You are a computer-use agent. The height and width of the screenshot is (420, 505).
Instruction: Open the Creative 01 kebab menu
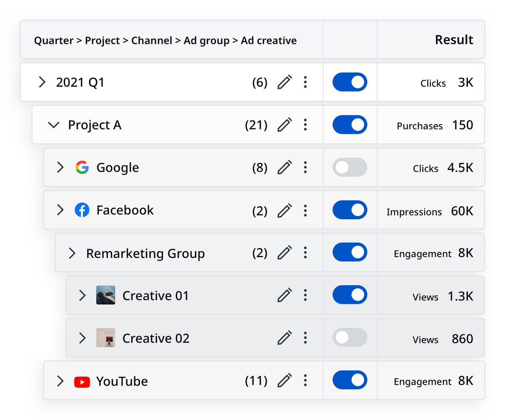(x=306, y=295)
